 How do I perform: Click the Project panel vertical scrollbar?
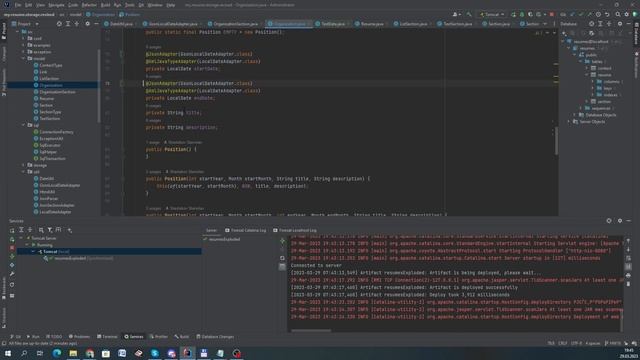pyautogui.click(x=99, y=86)
